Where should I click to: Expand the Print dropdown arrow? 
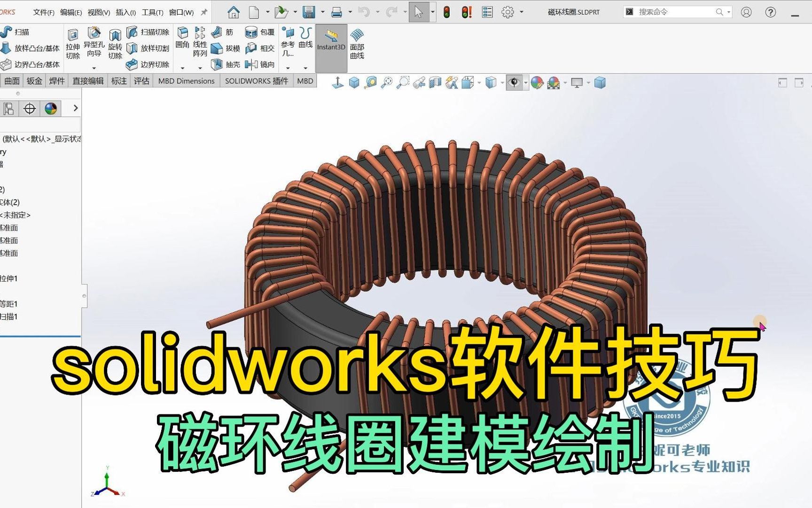tap(350, 12)
